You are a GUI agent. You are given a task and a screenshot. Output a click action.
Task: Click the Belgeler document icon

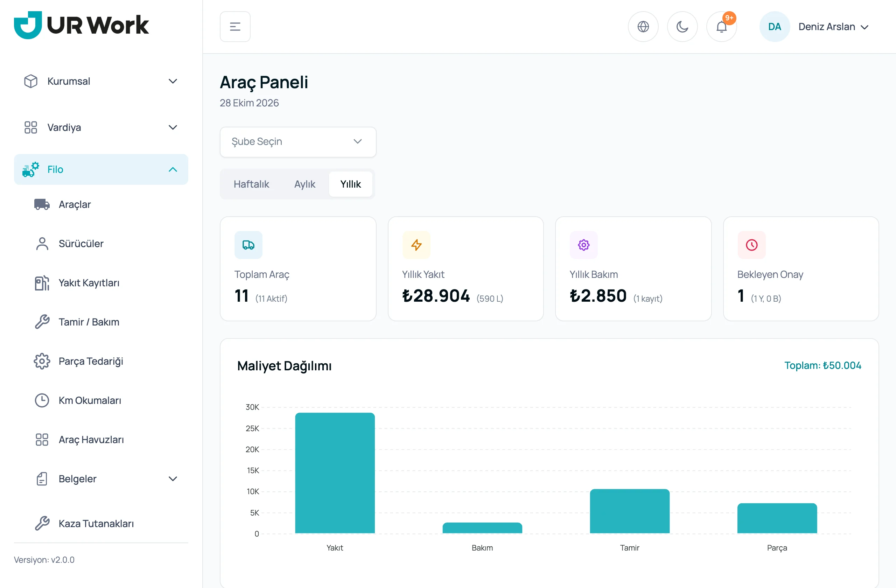tap(42, 479)
